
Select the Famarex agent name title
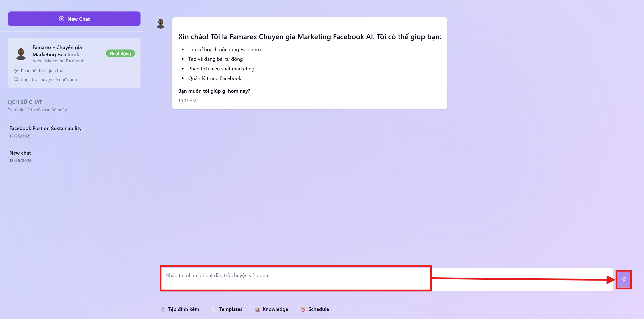[x=57, y=51]
